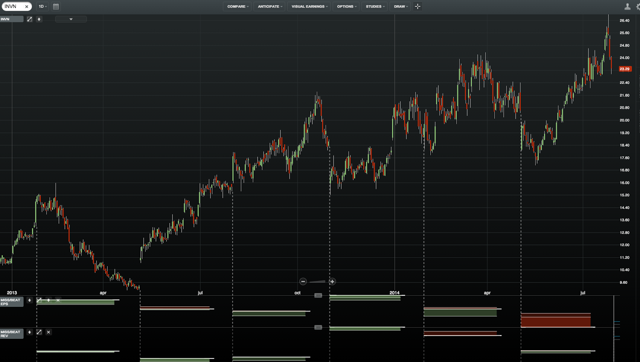
Task: Click reorder arrows icon for REV panel
Action: click(x=29, y=332)
